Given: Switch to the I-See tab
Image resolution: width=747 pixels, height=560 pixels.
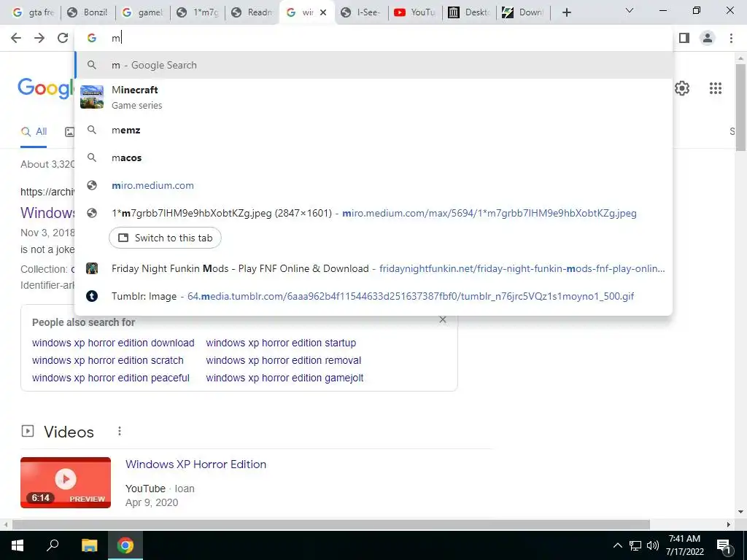Looking at the screenshot, I should [362, 12].
